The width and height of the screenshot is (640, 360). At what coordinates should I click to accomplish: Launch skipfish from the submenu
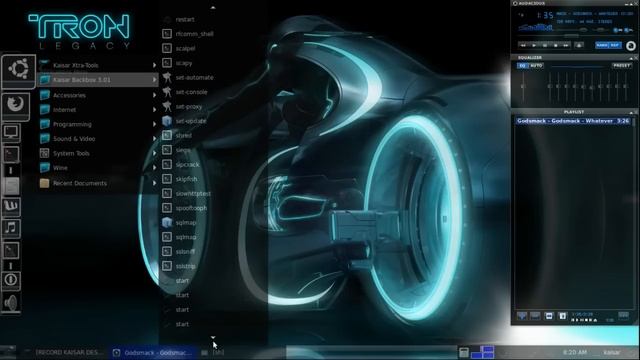point(187,179)
